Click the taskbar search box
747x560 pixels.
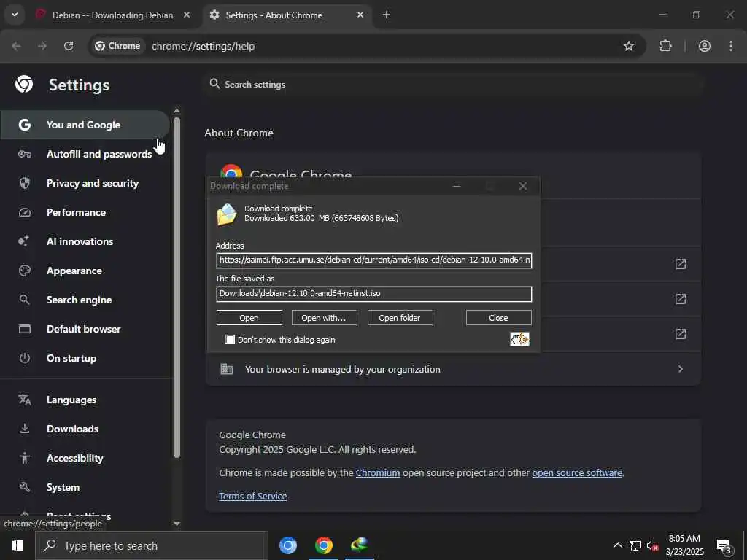(x=152, y=545)
